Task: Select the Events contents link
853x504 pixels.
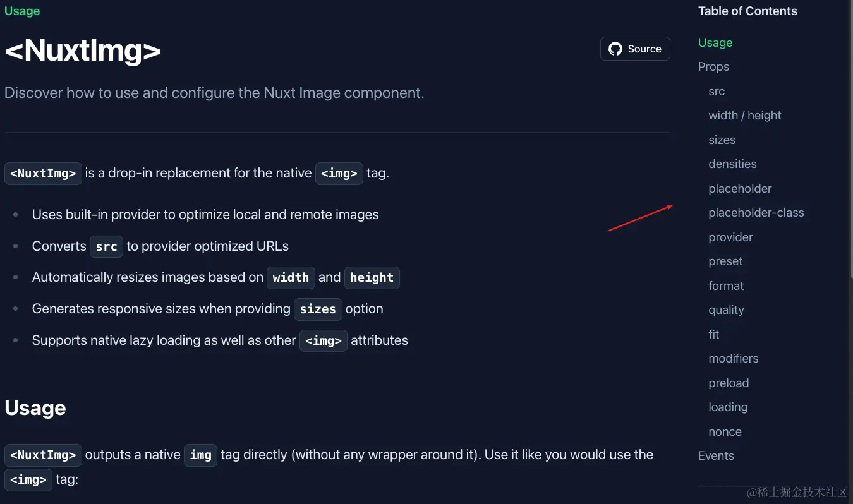Action: click(x=716, y=456)
